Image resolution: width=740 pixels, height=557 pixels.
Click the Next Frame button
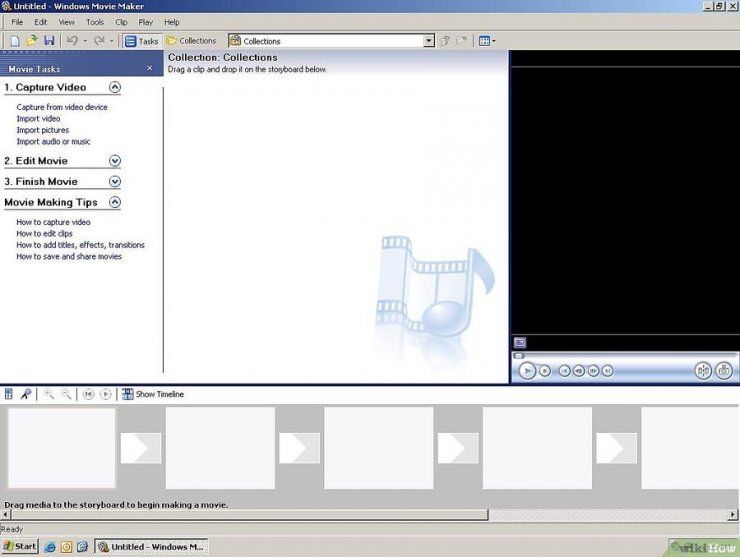(x=593, y=371)
